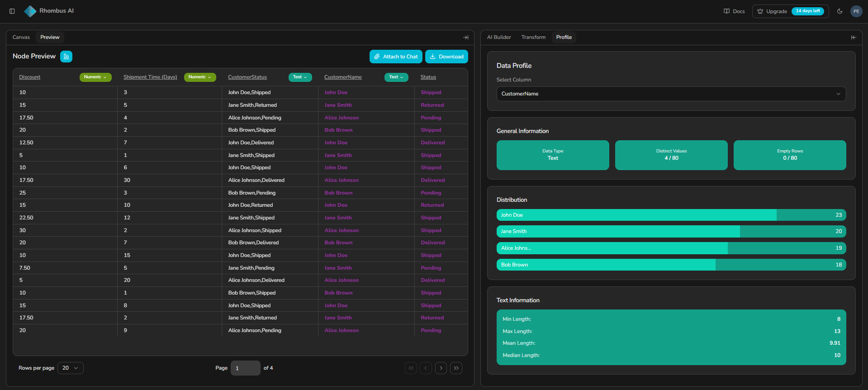The width and height of the screenshot is (868, 390).
Task: Open CustomerStatus Text type dropdown
Action: (300, 77)
